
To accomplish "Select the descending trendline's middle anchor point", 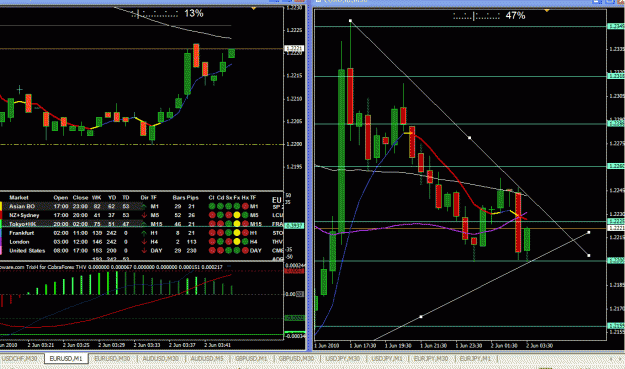I will coord(470,138).
